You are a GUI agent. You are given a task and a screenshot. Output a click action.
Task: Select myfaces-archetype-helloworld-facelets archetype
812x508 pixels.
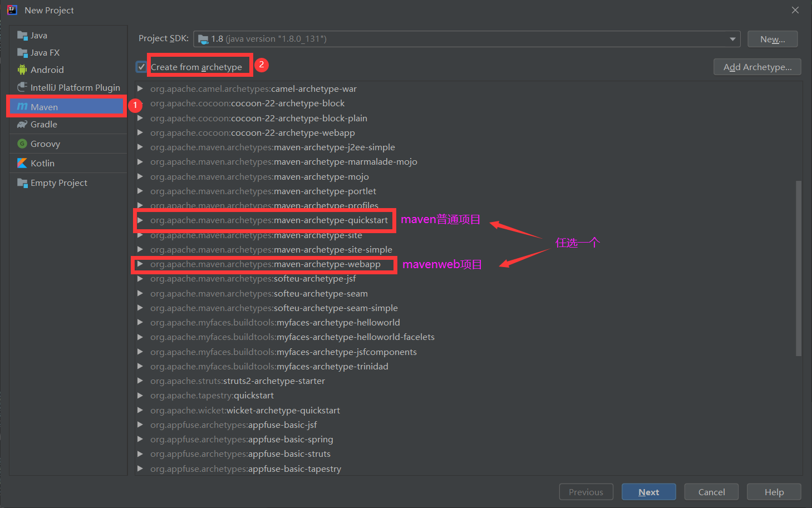(292, 337)
